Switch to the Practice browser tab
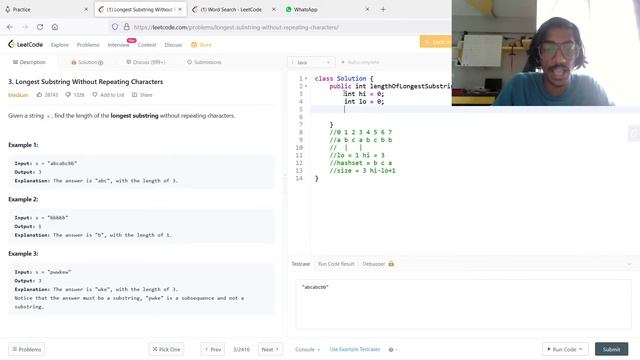This screenshot has height=360, width=640. (45, 9)
